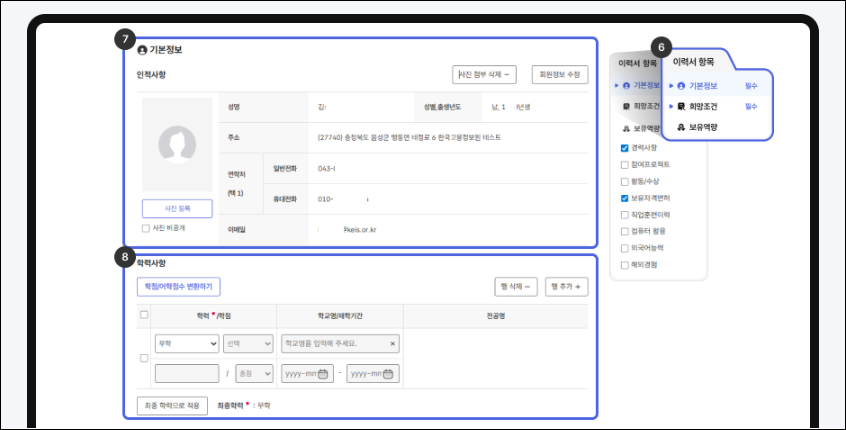Check the 외국어능력 checkbox
Viewport: 846px width, 430px height.
pyautogui.click(x=625, y=248)
